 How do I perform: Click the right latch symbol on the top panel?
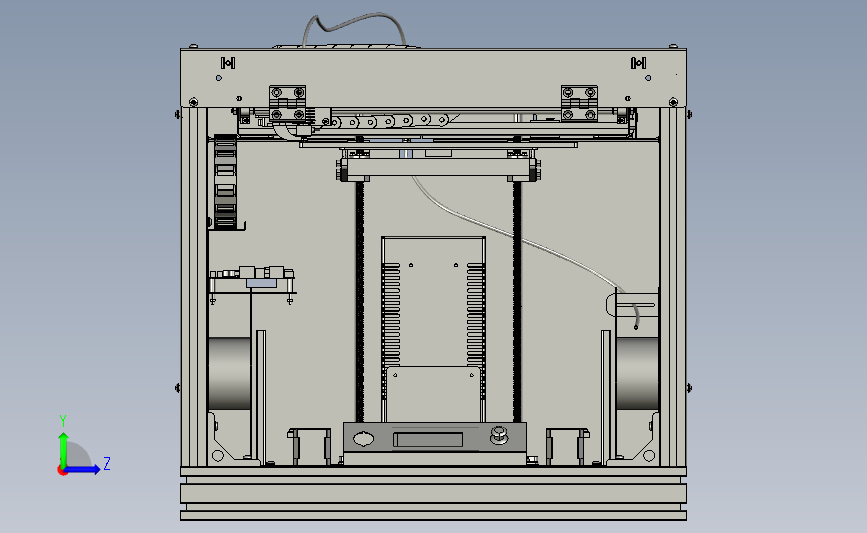(x=638, y=63)
